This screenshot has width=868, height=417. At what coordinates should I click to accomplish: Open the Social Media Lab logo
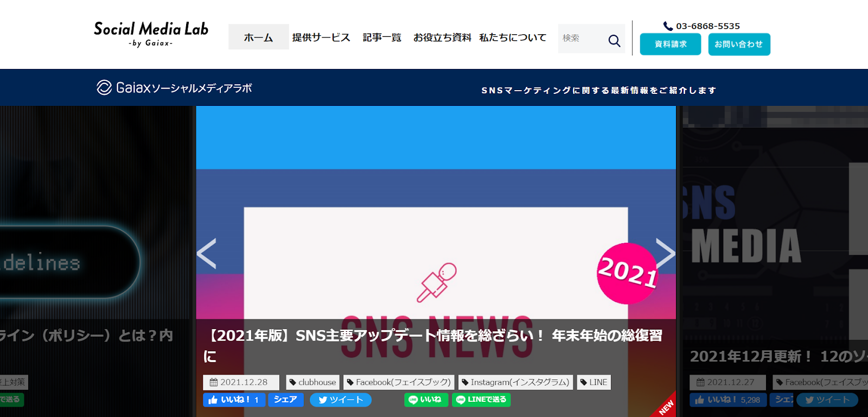[151, 34]
